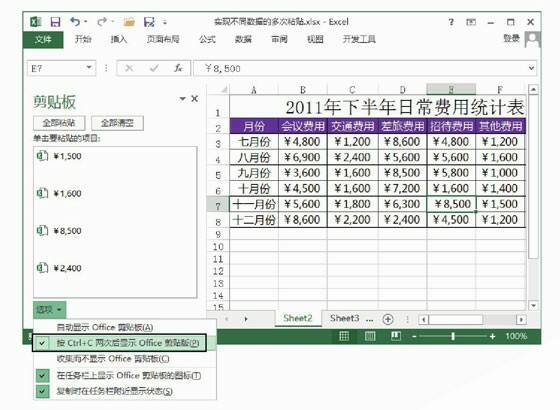The image size is (560, 410).
Task: Click the 全部清空 button
Action: [118, 123]
